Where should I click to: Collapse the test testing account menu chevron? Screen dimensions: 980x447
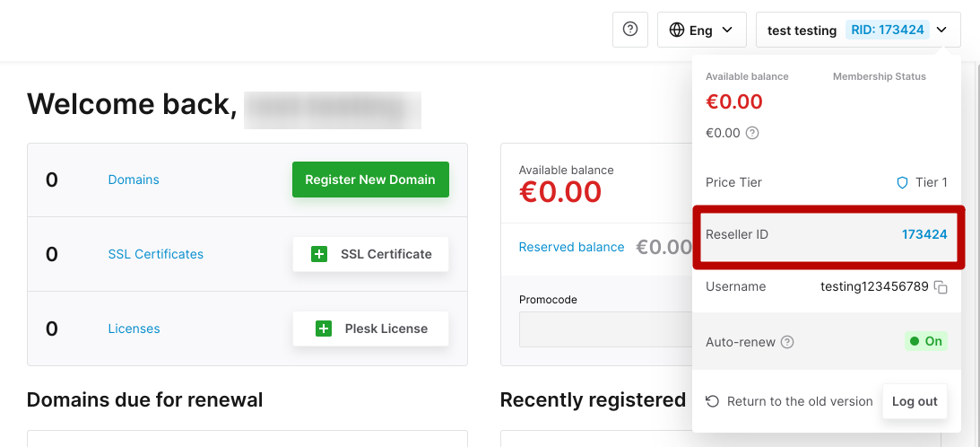pyautogui.click(x=942, y=30)
